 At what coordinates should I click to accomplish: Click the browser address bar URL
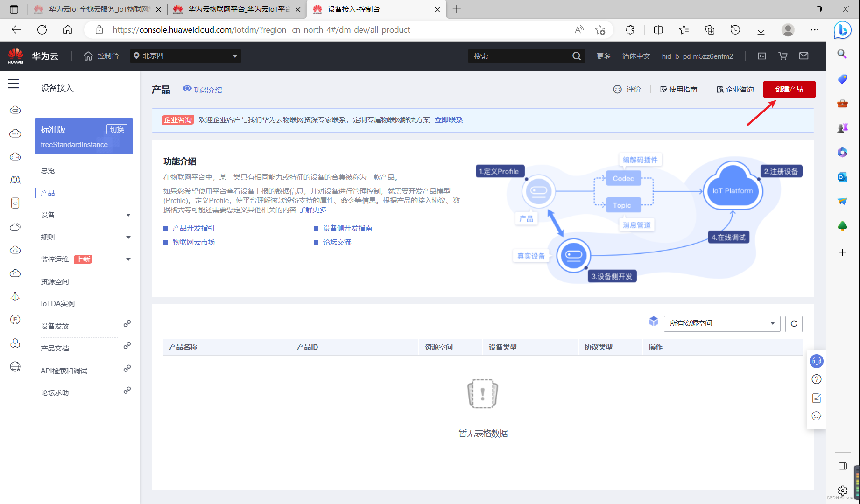tap(261, 30)
